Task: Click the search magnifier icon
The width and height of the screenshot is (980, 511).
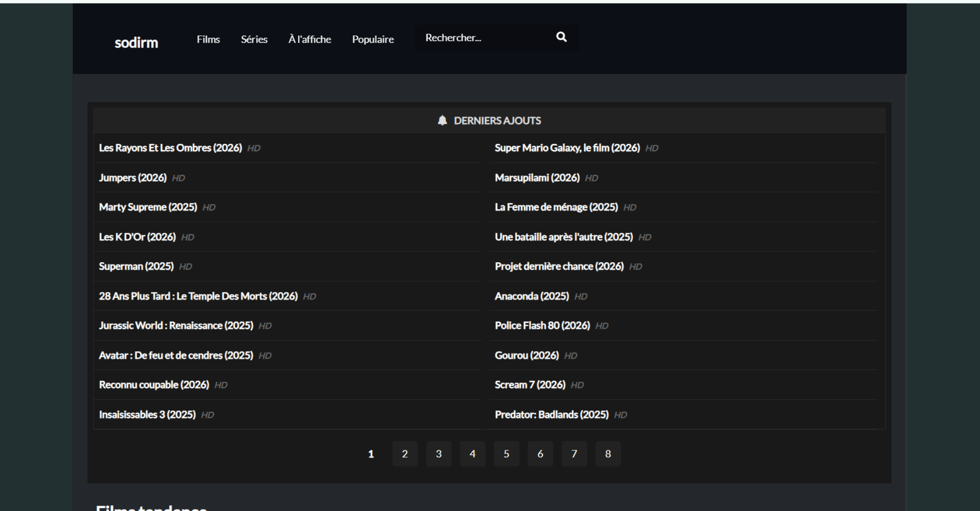Action: click(x=561, y=37)
